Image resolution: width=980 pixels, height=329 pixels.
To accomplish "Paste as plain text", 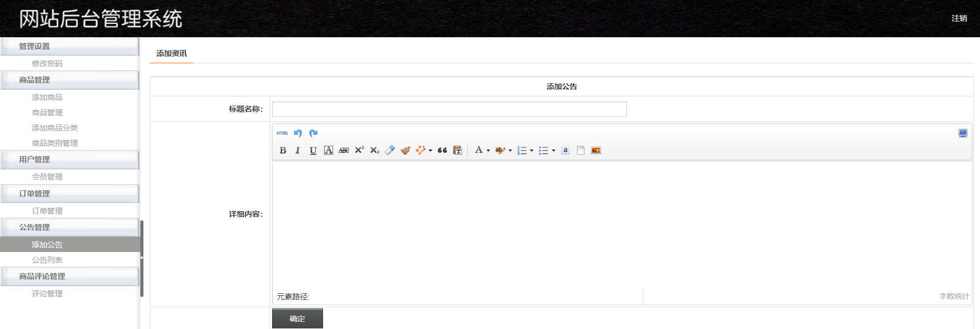I will [x=458, y=150].
